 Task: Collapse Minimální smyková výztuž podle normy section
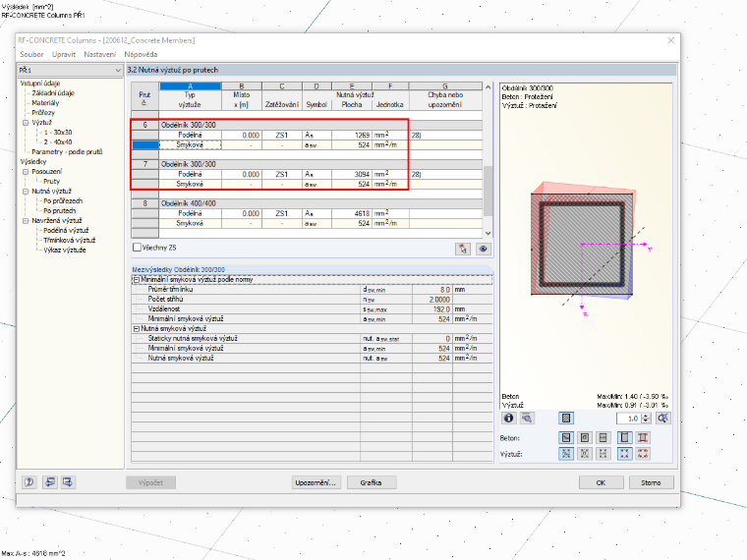[x=137, y=280]
